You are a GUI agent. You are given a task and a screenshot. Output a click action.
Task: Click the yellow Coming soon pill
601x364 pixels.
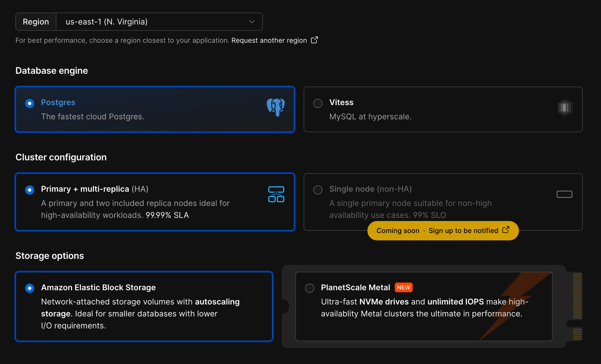click(398, 230)
